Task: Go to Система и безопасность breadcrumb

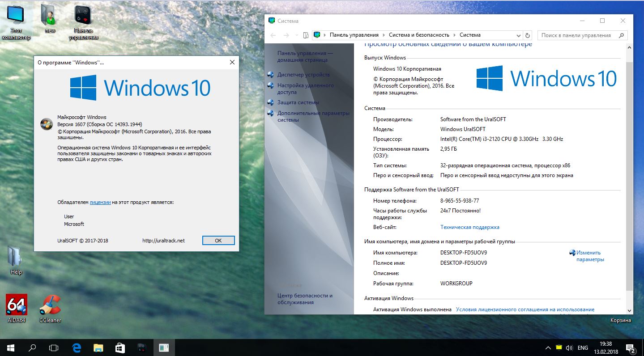Action: click(x=419, y=35)
